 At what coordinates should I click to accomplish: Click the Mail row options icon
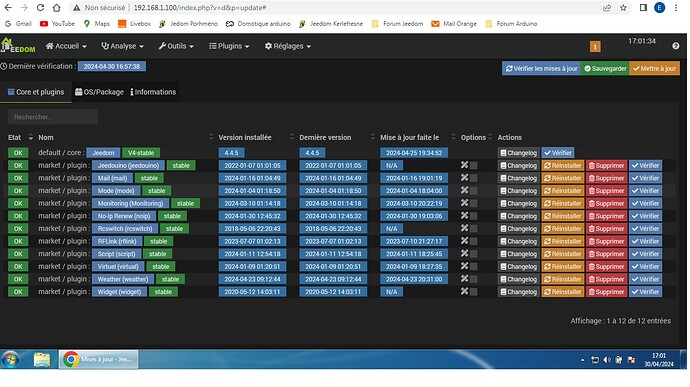[x=464, y=178]
